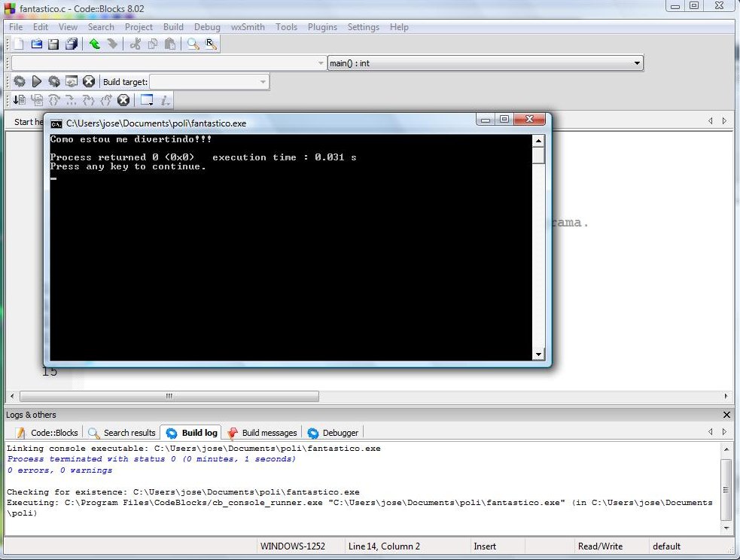Save file using the floppy disk icon
The image size is (740, 560).
[x=53, y=44]
